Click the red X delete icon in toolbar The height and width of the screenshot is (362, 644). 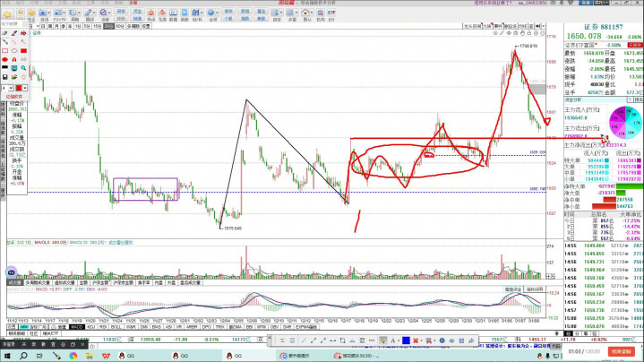416,340
